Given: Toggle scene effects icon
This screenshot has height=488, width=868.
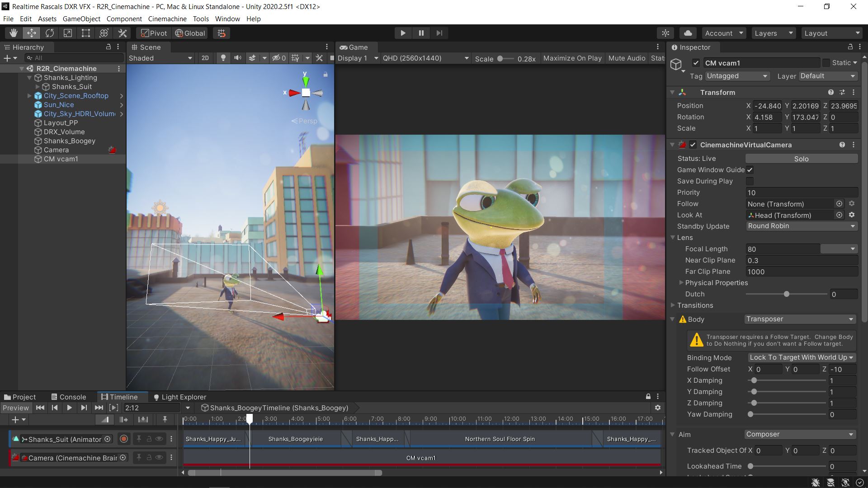Looking at the screenshot, I should [x=252, y=58].
